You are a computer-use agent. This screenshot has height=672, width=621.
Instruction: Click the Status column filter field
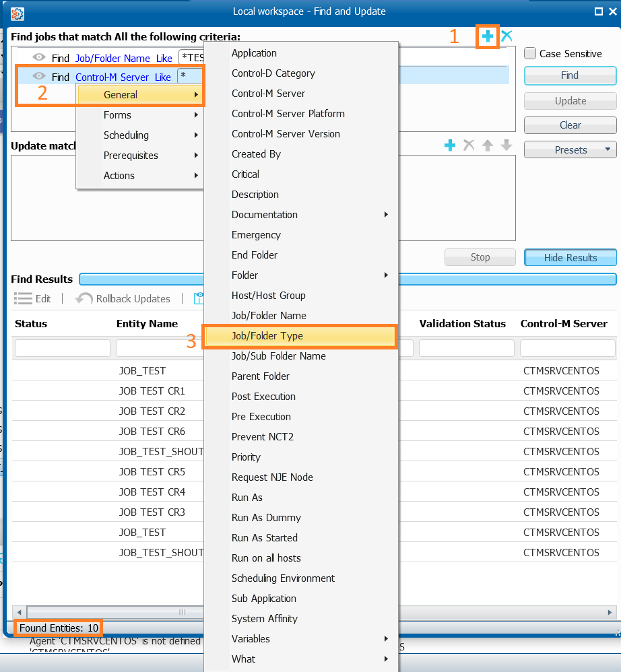coord(63,348)
